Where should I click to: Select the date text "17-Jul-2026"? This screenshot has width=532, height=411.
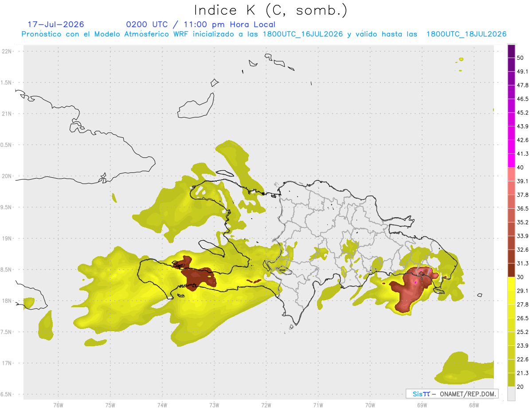click(56, 24)
